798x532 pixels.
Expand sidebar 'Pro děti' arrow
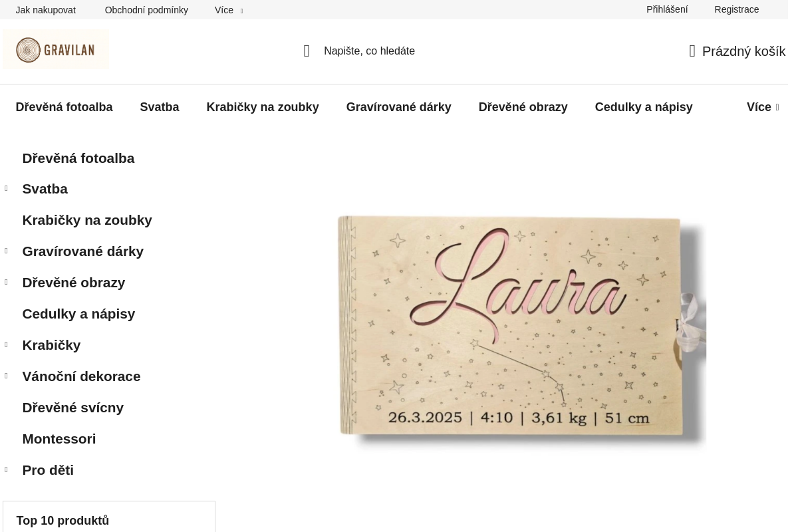6,470
